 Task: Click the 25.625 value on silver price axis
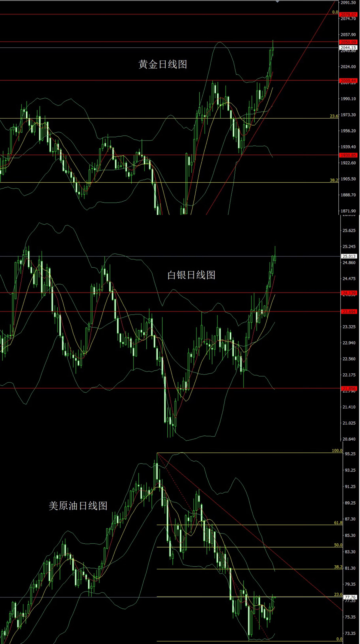(349, 231)
